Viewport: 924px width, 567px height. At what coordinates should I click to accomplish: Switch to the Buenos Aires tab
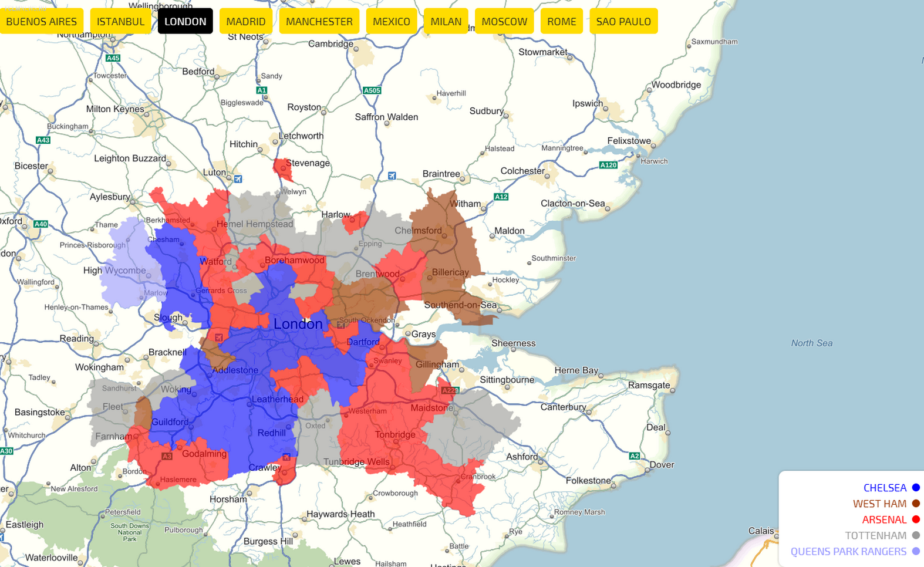point(41,22)
